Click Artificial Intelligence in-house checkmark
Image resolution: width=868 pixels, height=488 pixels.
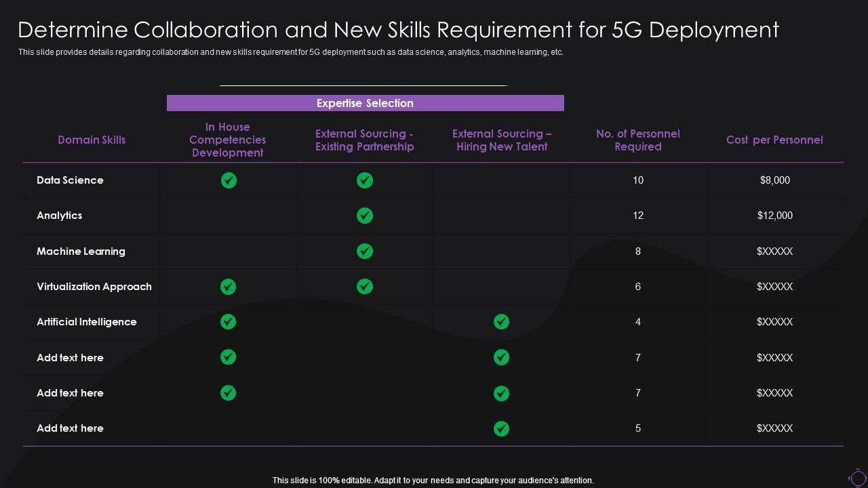coord(229,322)
